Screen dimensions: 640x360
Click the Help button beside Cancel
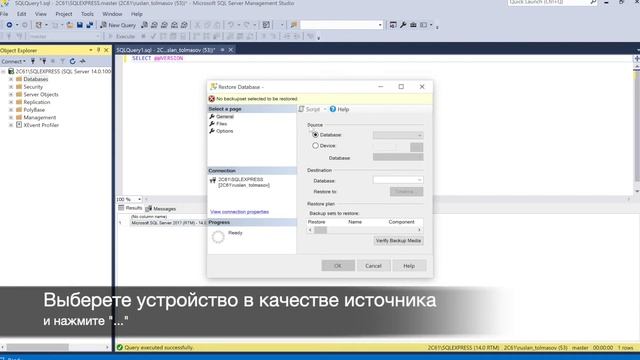coord(409,266)
